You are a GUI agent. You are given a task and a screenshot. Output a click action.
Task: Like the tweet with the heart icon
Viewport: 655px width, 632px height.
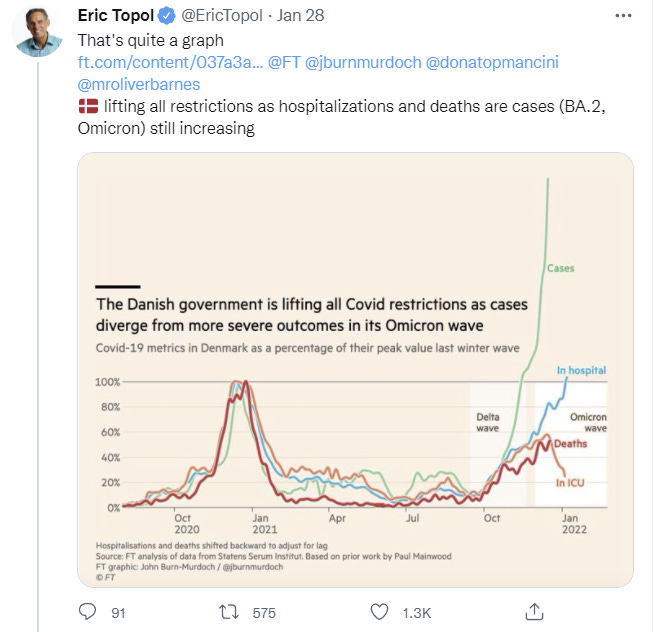pos(379,612)
